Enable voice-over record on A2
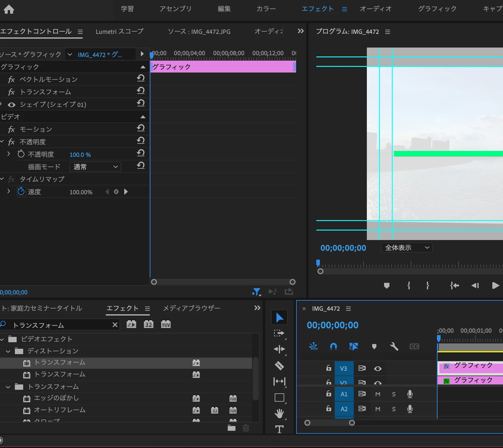Image resolution: width=503 pixels, height=448 pixels. 410,409
